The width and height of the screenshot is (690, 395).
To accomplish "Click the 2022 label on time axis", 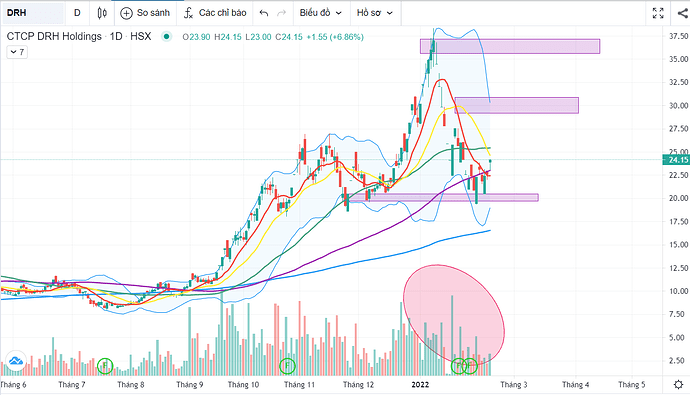I will pos(420,385).
